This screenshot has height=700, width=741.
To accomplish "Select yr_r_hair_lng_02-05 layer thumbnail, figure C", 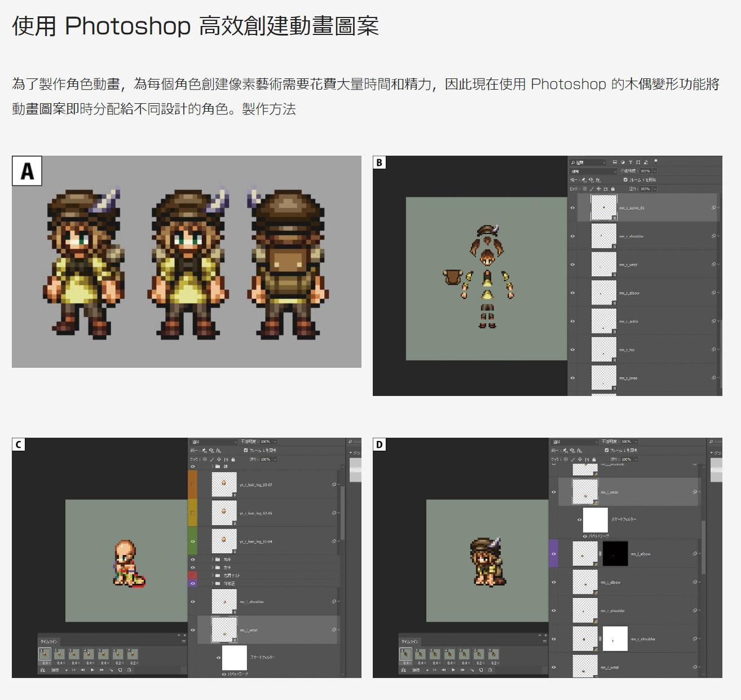I will [224, 513].
